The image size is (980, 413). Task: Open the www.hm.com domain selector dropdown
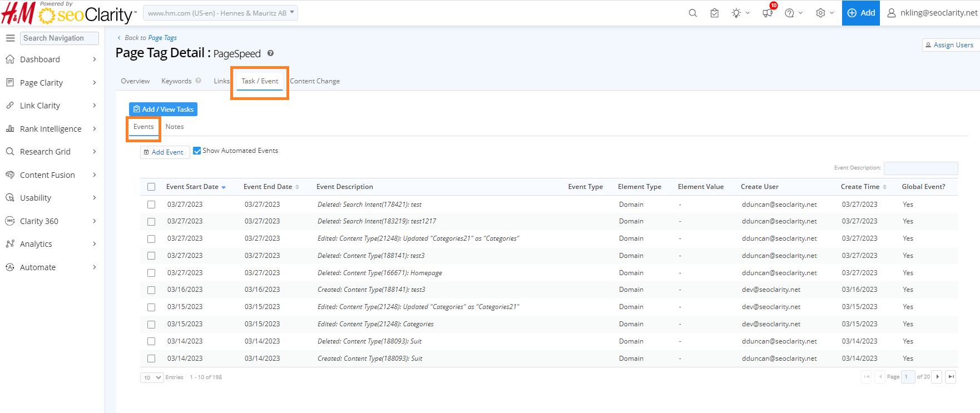pyautogui.click(x=220, y=13)
